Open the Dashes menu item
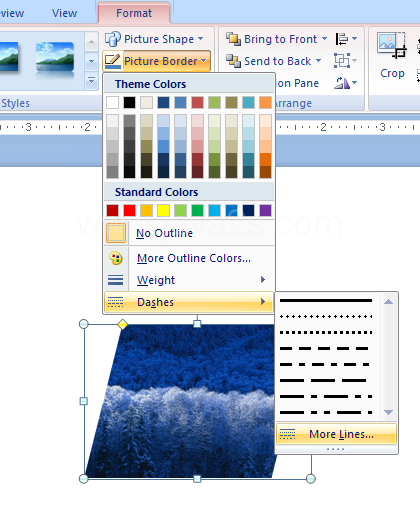Image resolution: width=420 pixels, height=506 pixels. 189,302
